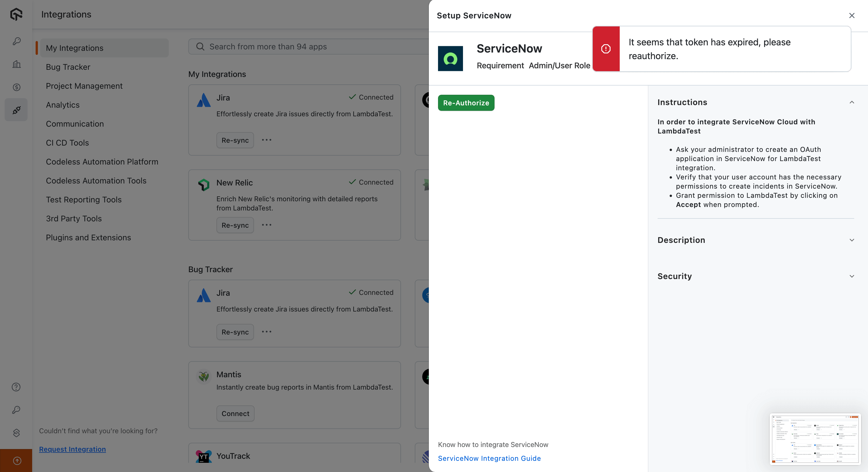Open Plugins and Extensions category
Viewport: 868px width, 472px height.
pos(88,238)
